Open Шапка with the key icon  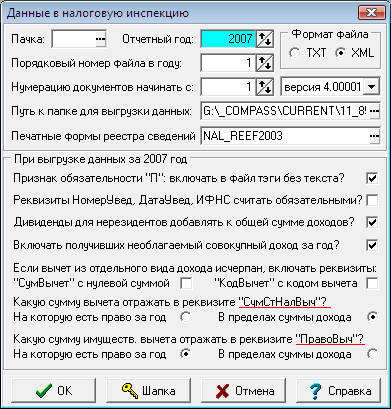[148, 390]
